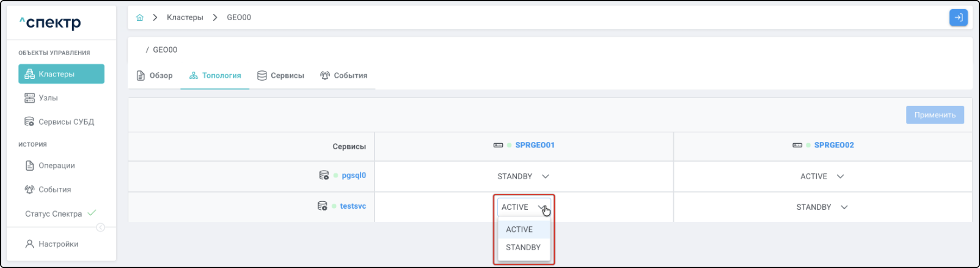
Task: Choose ACTIVE from the open dropdown list
Action: 519,229
